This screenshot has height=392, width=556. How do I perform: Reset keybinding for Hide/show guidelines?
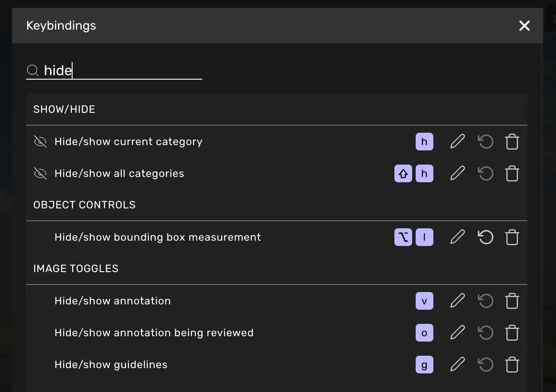486,365
